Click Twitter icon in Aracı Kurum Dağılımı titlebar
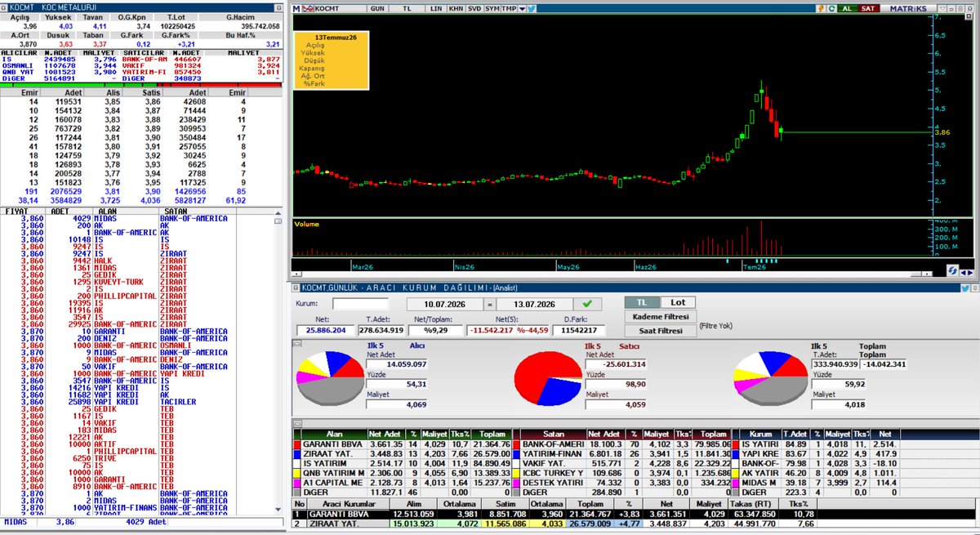This screenshot has width=980, height=535. [967, 288]
